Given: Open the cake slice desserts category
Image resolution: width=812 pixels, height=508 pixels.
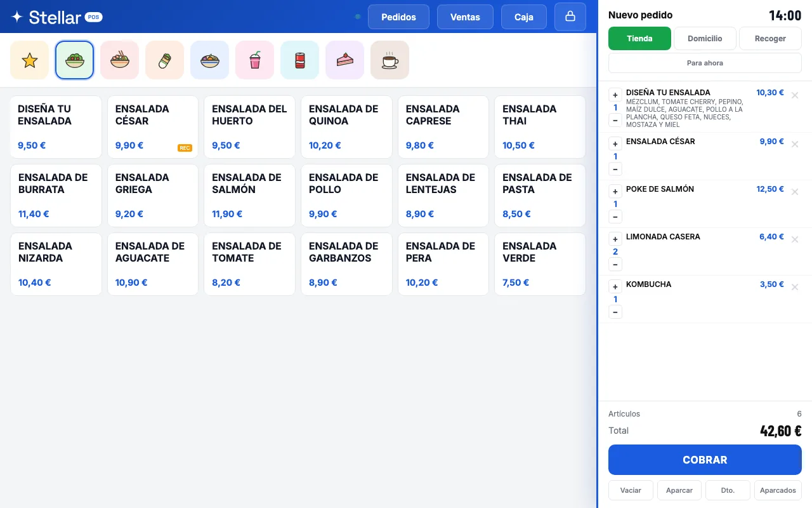Looking at the screenshot, I should click(345, 60).
